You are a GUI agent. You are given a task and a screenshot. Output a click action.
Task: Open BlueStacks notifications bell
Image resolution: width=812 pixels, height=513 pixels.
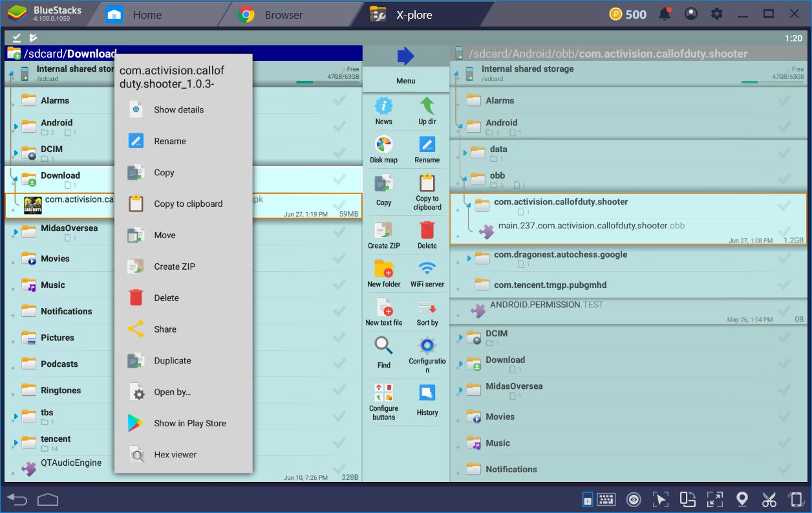tap(665, 14)
